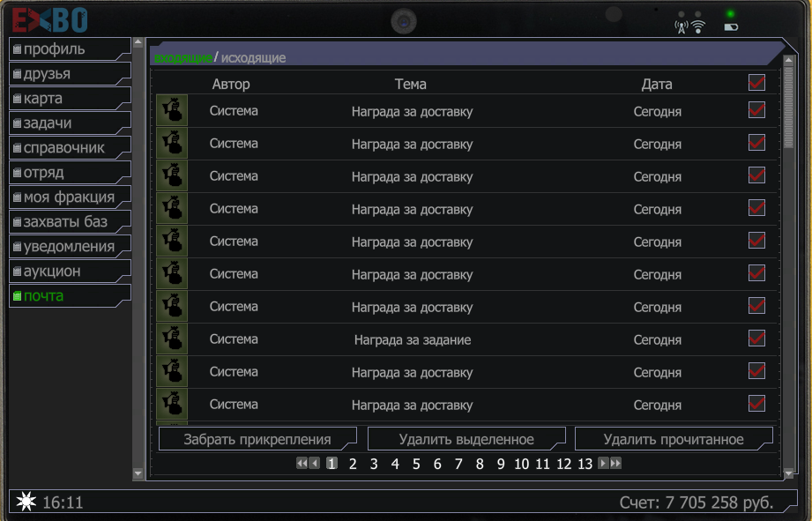Click the small square icon beside карта
Viewport: 812px width, 521px height.
tap(17, 99)
